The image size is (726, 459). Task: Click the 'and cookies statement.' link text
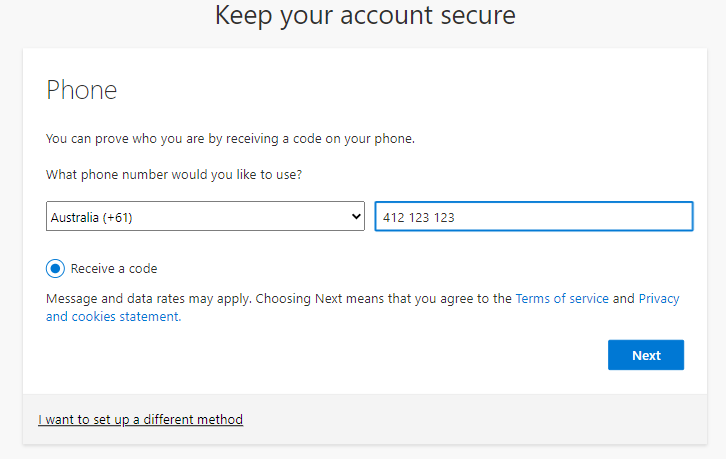[x=113, y=316]
